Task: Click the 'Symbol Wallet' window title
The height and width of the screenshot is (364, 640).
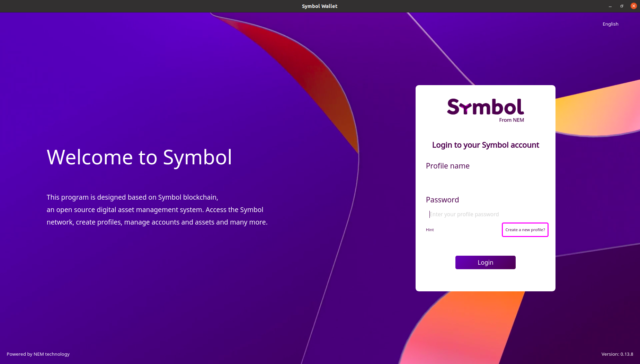Action: (x=320, y=6)
